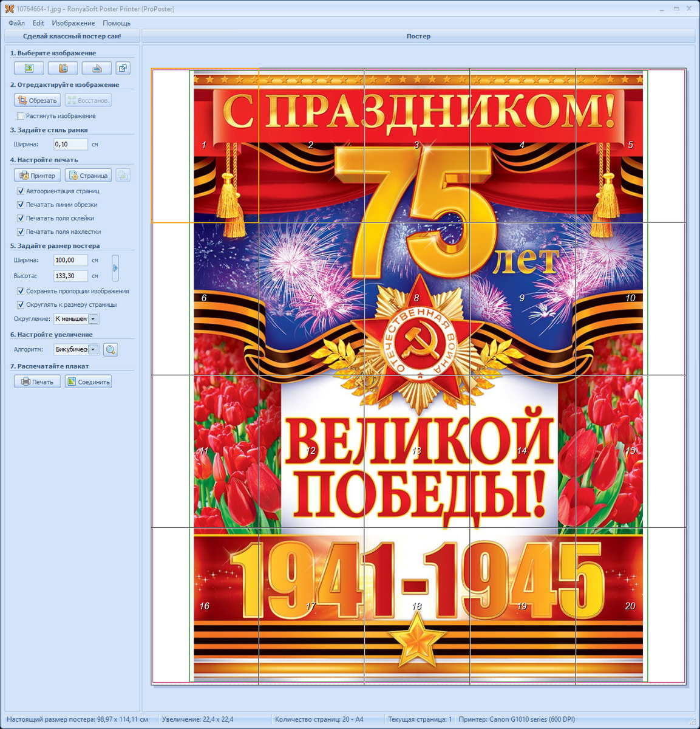
Task: Open Алгоритм dropdown Бикубический
Action: point(76,349)
